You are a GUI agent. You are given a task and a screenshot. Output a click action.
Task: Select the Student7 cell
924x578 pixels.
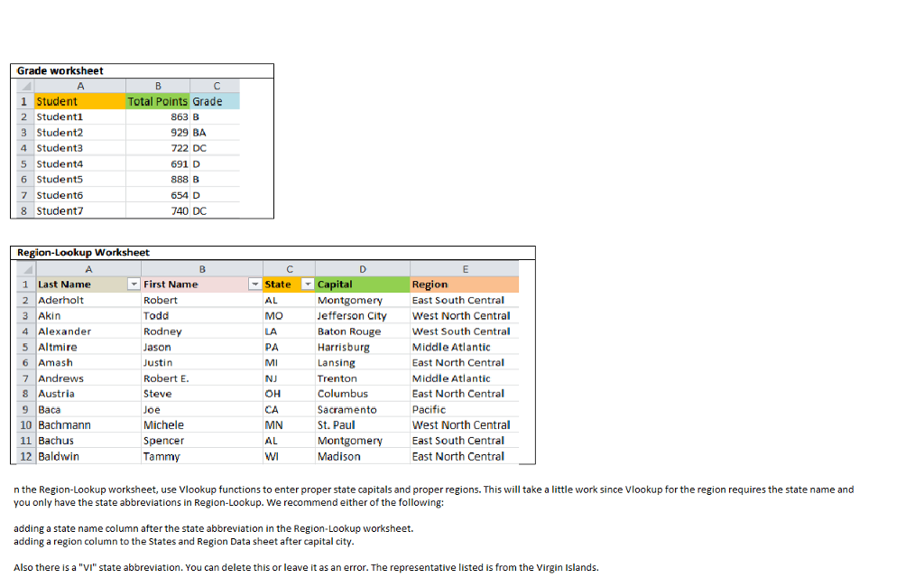point(59,210)
